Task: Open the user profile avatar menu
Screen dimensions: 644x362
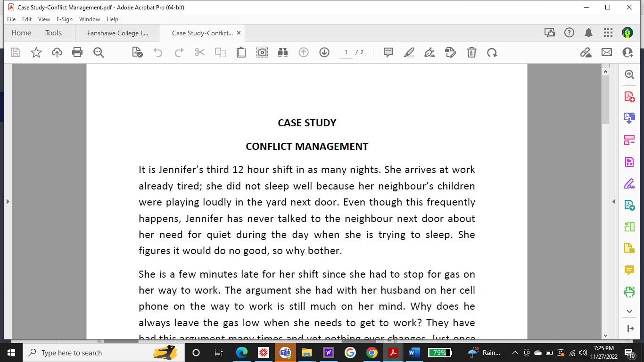Action: tap(627, 33)
